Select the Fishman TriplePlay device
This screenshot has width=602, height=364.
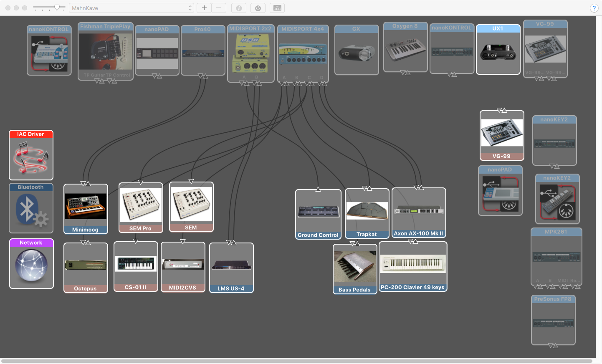click(106, 51)
